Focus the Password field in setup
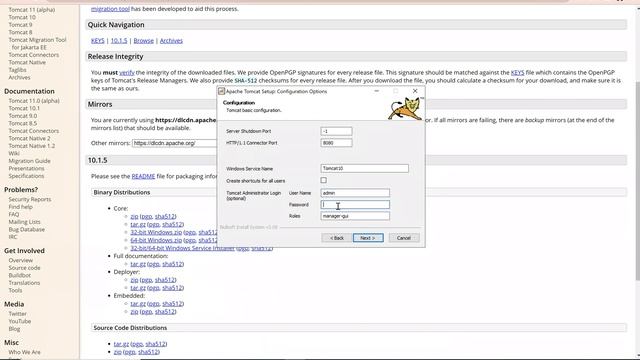 pyautogui.click(x=355, y=204)
